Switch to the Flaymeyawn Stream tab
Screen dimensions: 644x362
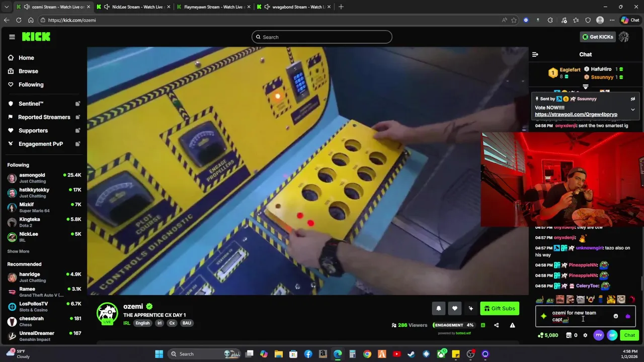click(214, 7)
